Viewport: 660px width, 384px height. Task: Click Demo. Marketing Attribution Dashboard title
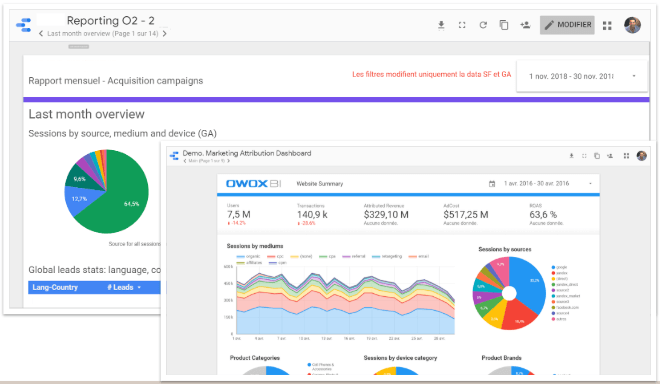[x=247, y=153]
